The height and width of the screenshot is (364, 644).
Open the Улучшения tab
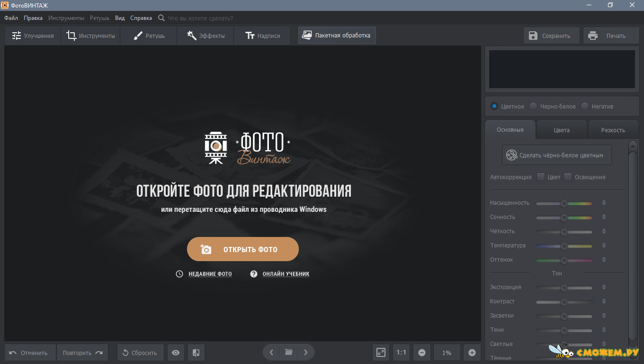pyautogui.click(x=33, y=36)
